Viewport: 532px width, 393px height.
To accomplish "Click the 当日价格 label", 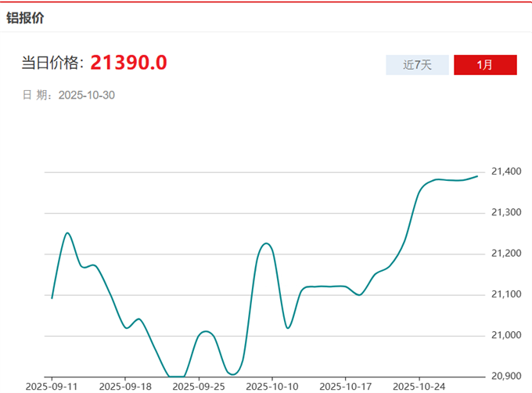I will pyautogui.click(x=52, y=63).
